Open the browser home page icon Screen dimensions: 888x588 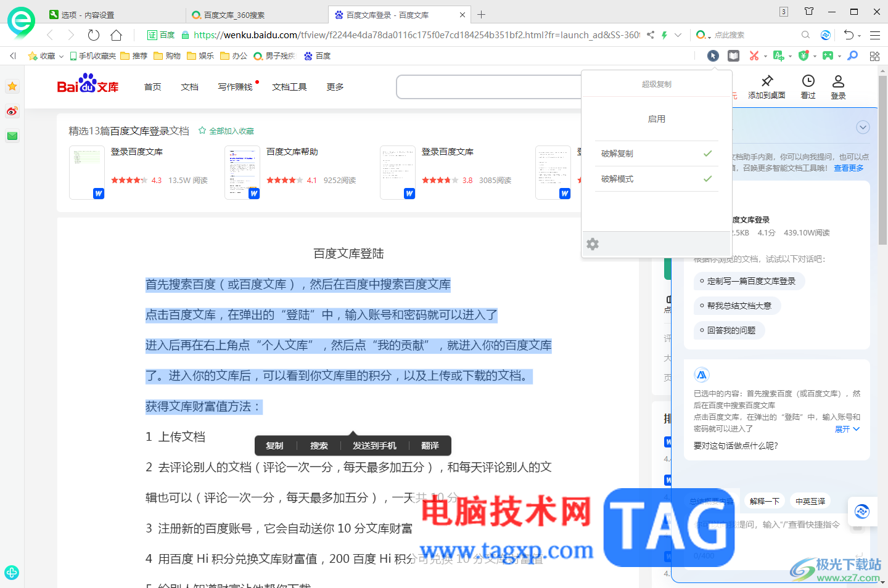[116, 35]
